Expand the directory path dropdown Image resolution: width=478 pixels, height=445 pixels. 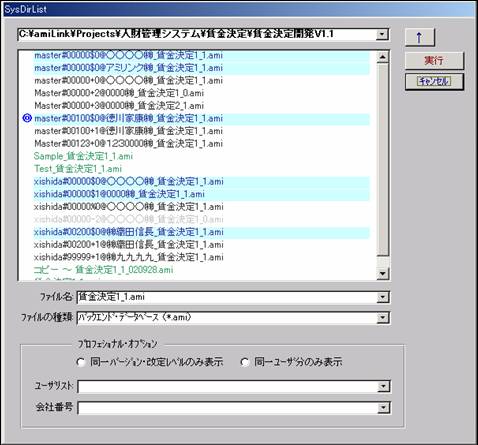382,34
